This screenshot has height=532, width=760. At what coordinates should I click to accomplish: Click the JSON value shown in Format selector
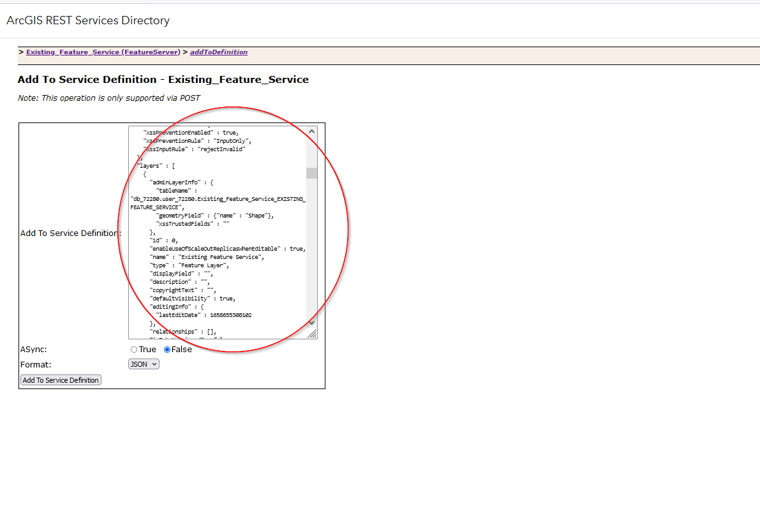tap(138, 364)
